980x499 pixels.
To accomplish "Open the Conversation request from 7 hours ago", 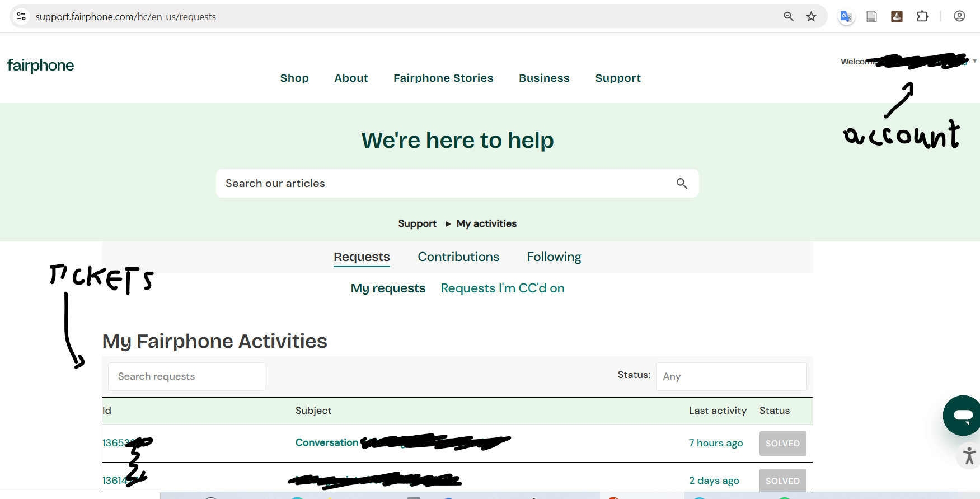I will (327, 443).
